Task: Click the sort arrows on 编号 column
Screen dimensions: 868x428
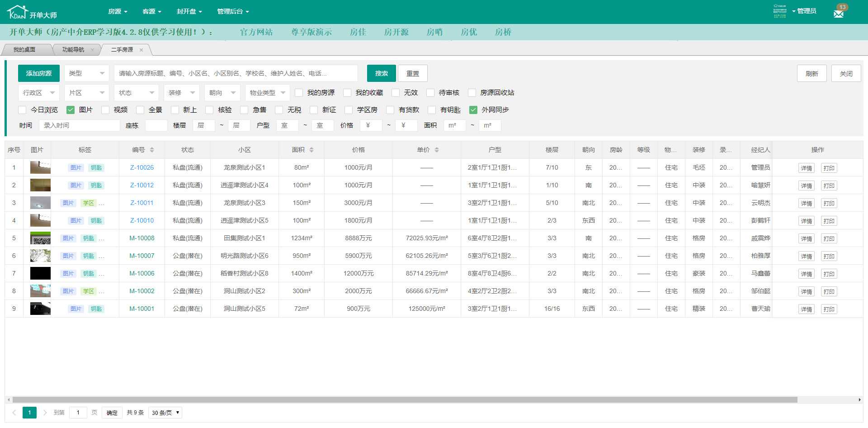Action: tap(152, 149)
